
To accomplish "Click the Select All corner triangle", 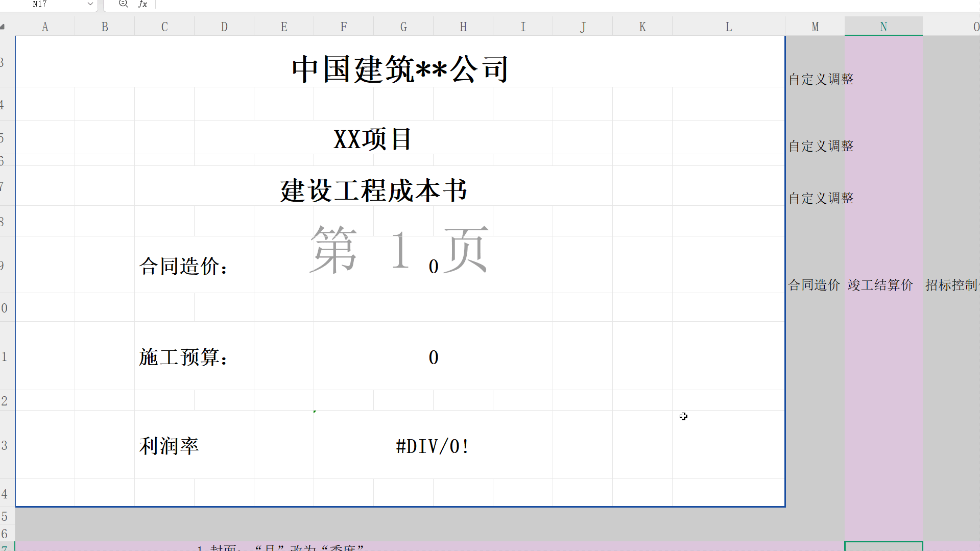I will click(3, 27).
